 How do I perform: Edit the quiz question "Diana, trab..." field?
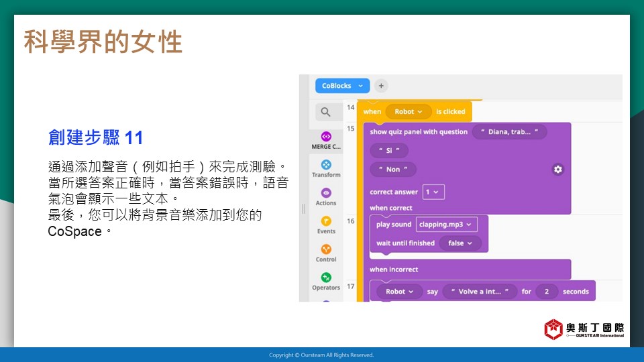[x=509, y=132]
